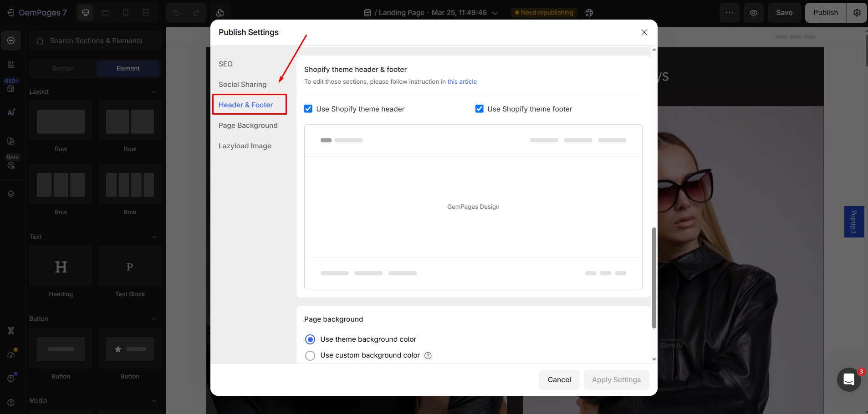Collapse the Media group
Screen dimensions: 868x414
click(x=154, y=401)
